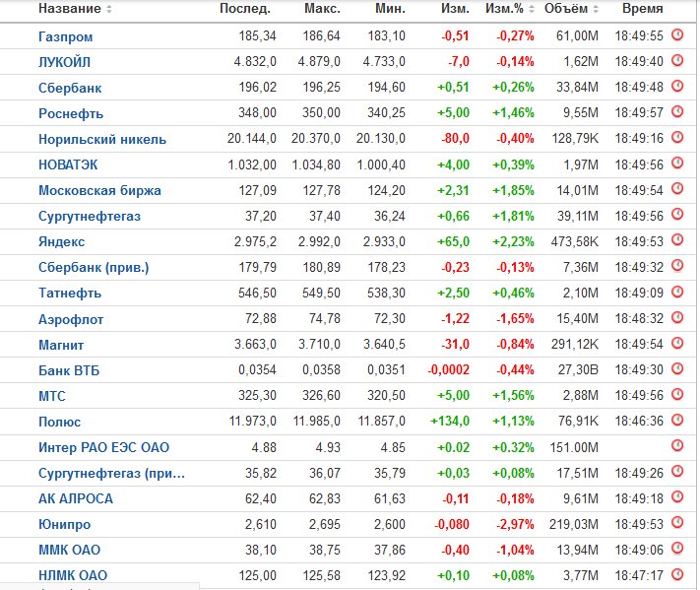Screen dimensions: 700x590
Task: Open the Сургутнефтегаз (при… preferred link
Action: click(x=111, y=473)
